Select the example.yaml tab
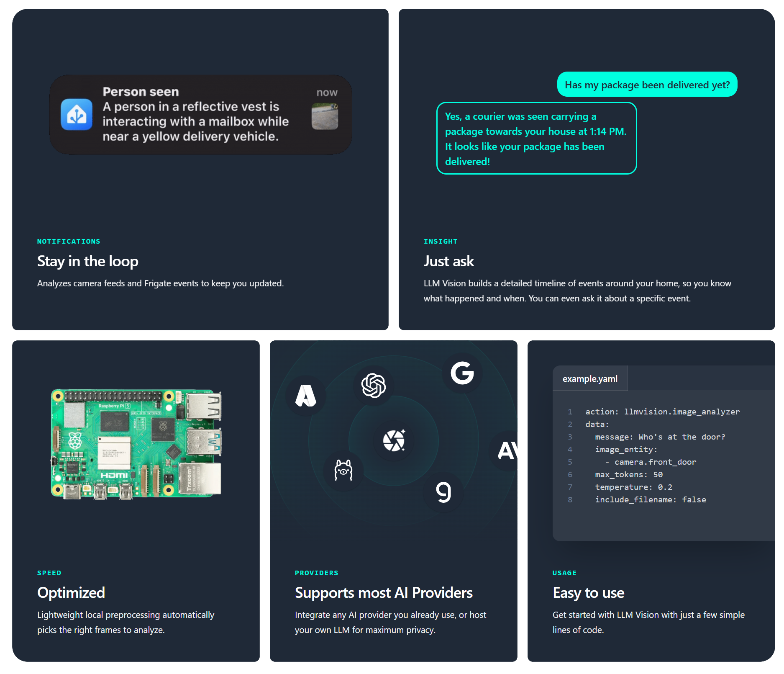This screenshot has height=674, width=784. (590, 378)
